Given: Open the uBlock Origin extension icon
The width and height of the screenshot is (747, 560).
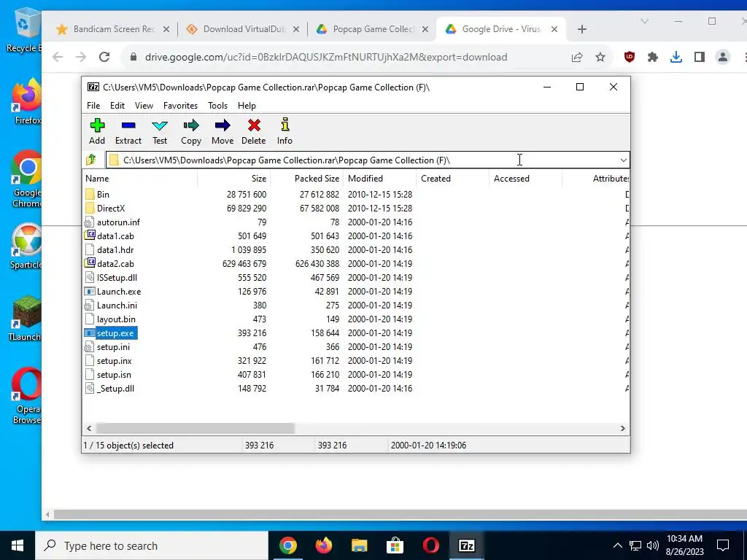Looking at the screenshot, I should click(630, 57).
